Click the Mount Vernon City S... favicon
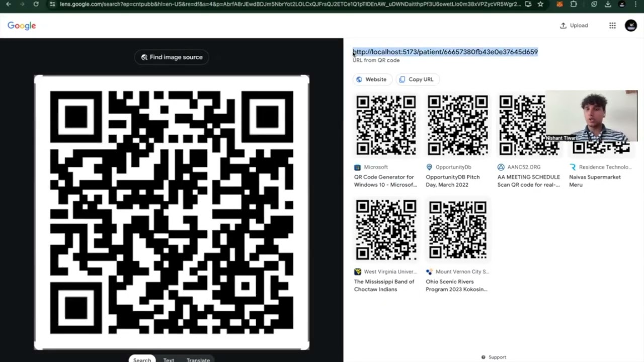Screen dimensions: 644x362 [429, 271]
